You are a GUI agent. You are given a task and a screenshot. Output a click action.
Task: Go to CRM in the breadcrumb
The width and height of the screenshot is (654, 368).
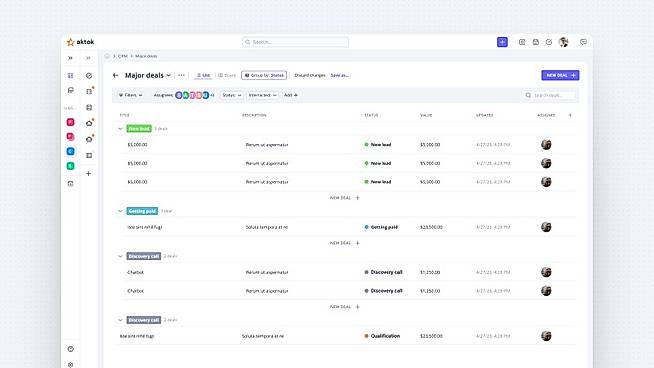coord(123,56)
